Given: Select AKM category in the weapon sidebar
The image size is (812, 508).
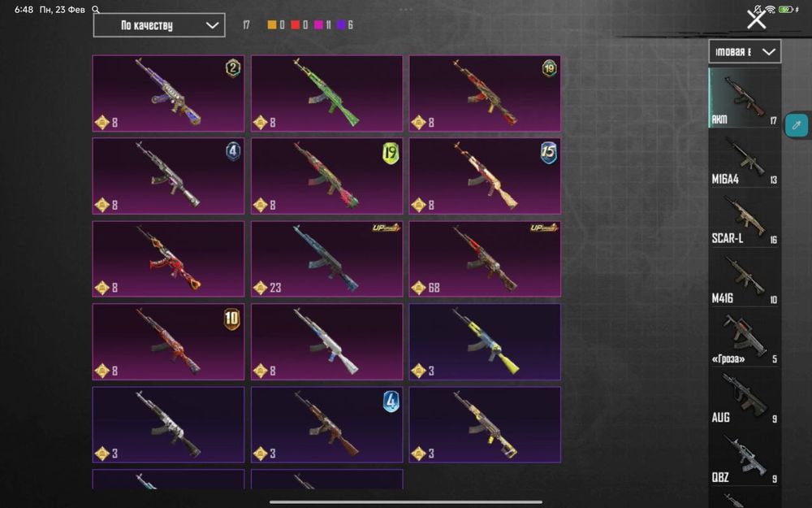Looking at the screenshot, I should (x=744, y=98).
